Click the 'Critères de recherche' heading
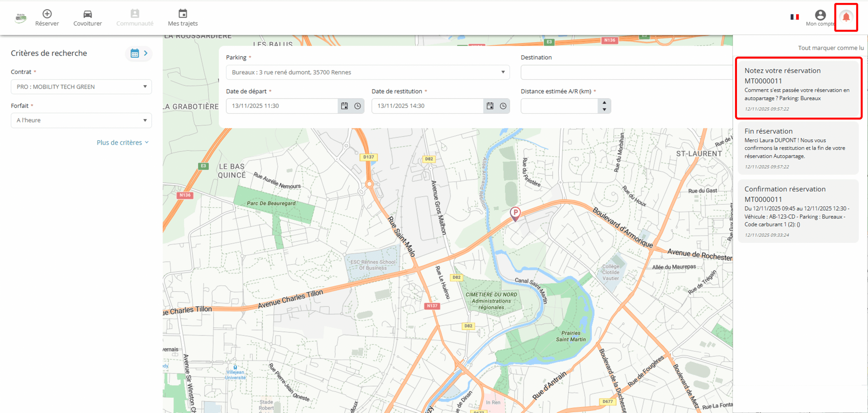Screen dimensions: 868x413 pyautogui.click(x=49, y=53)
